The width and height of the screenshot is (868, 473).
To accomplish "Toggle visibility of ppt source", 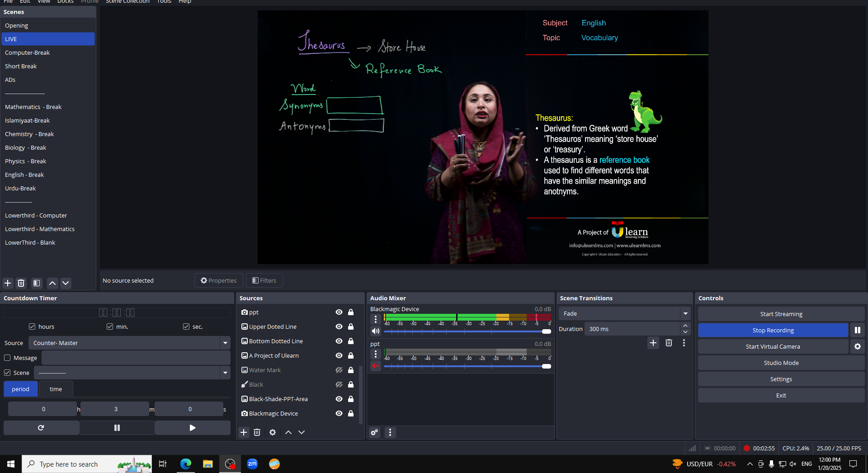I will click(339, 312).
